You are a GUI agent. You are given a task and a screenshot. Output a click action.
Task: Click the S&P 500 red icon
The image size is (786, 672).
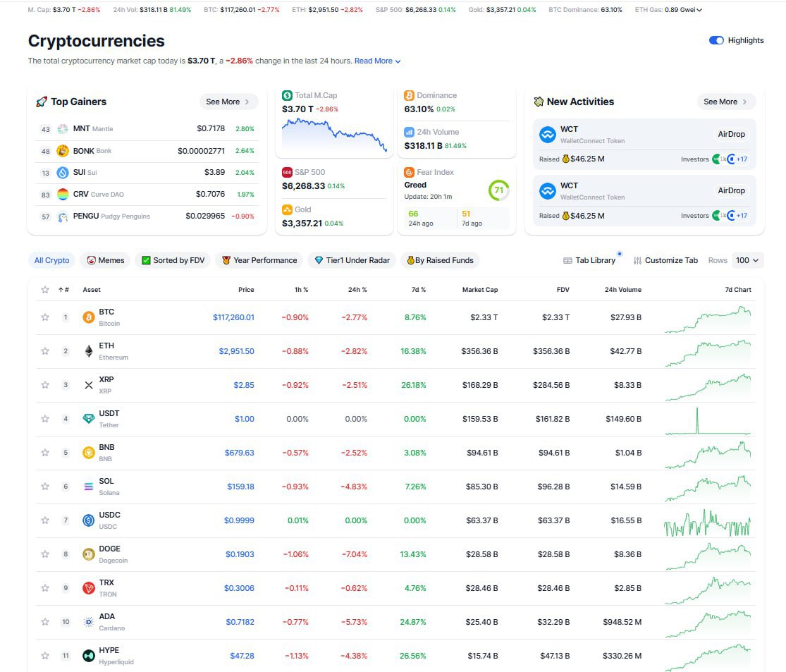pyautogui.click(x=287, y=172)
